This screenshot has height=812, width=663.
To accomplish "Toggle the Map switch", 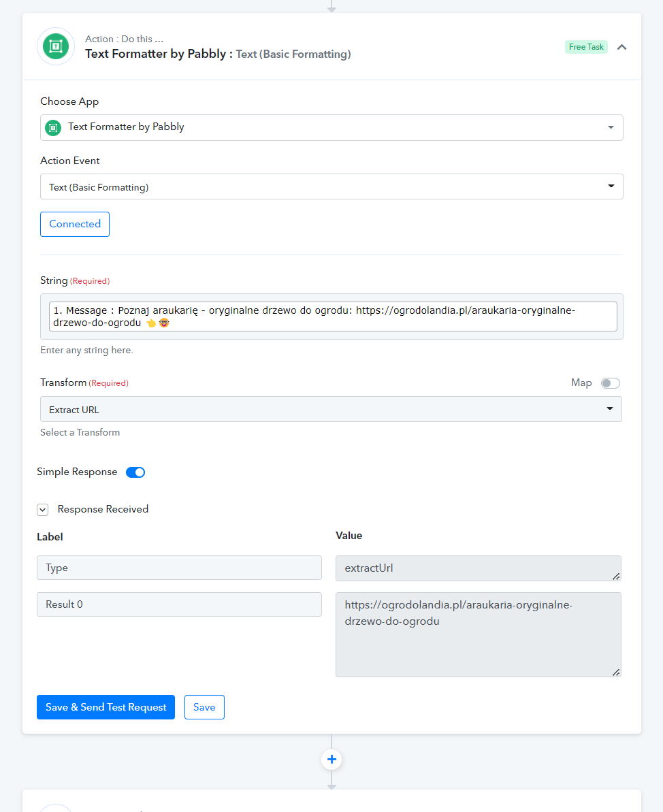I will coord(610,383).
